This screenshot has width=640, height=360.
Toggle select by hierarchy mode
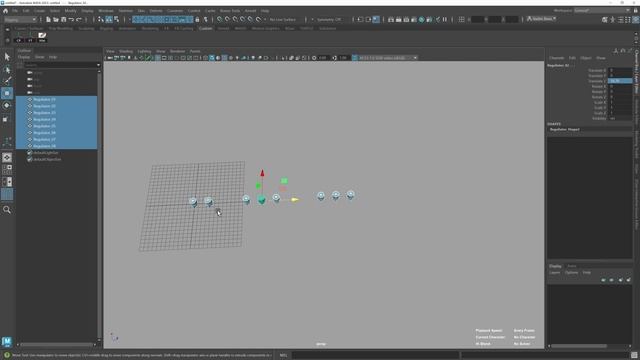(x=101, y=19)
